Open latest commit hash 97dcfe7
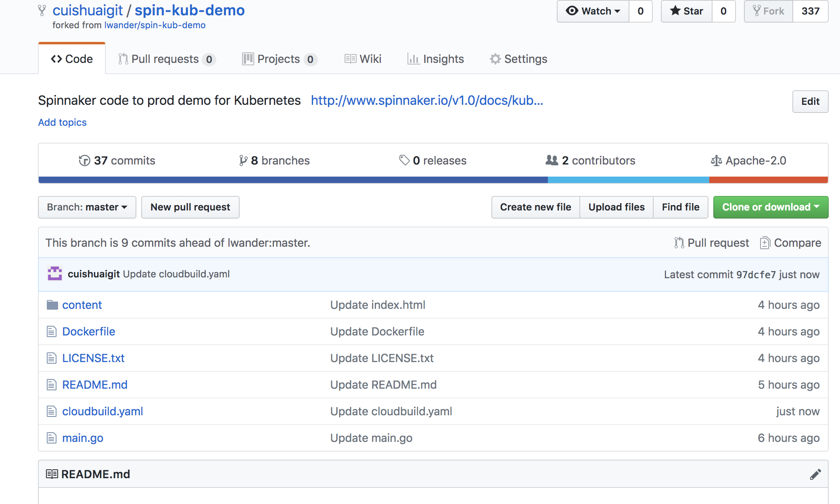The image size is (840, 504). (x=756, y=275)
